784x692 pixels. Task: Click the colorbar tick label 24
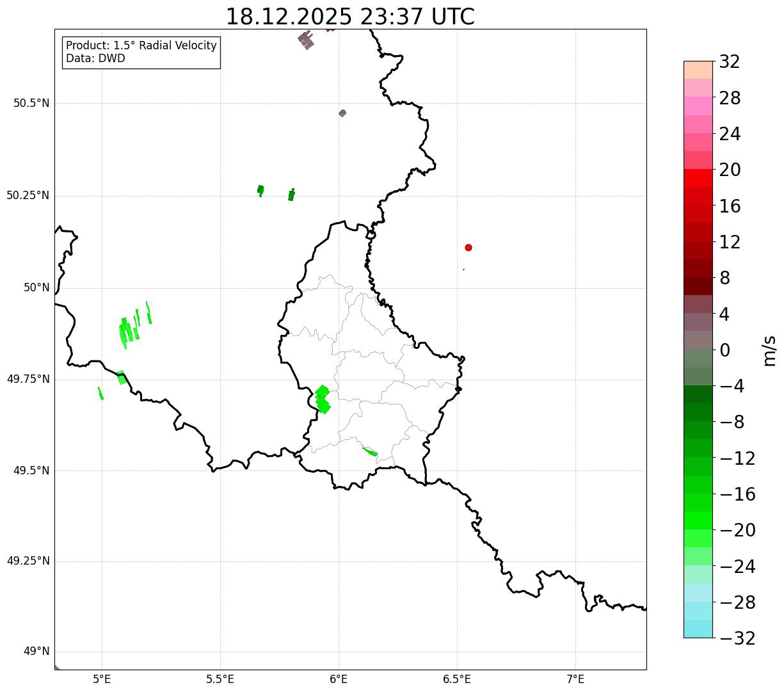[x=730, y=134]
